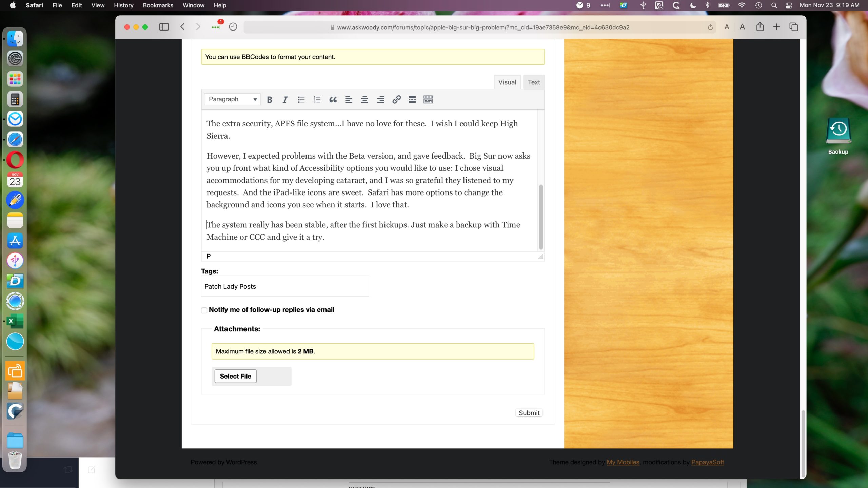Align text right
868x488 pixels.
click(x=380, y=100)
